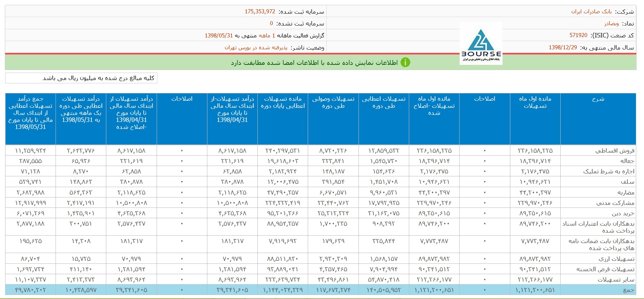Click the ISIC industry code '571920'
The height and width of the screenshot is (299, 644).
(x=578, y=35)
